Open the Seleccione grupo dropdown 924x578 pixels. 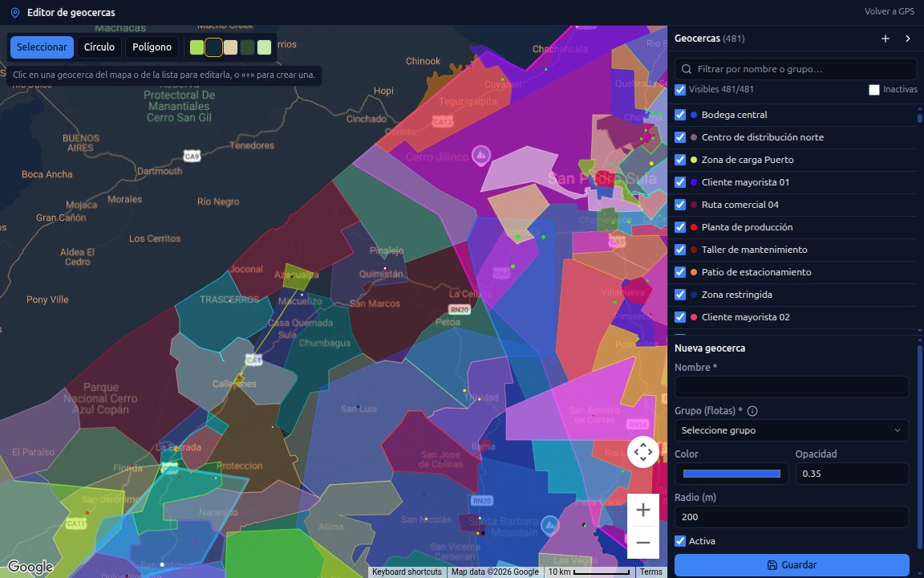click(x=792, y=430)
